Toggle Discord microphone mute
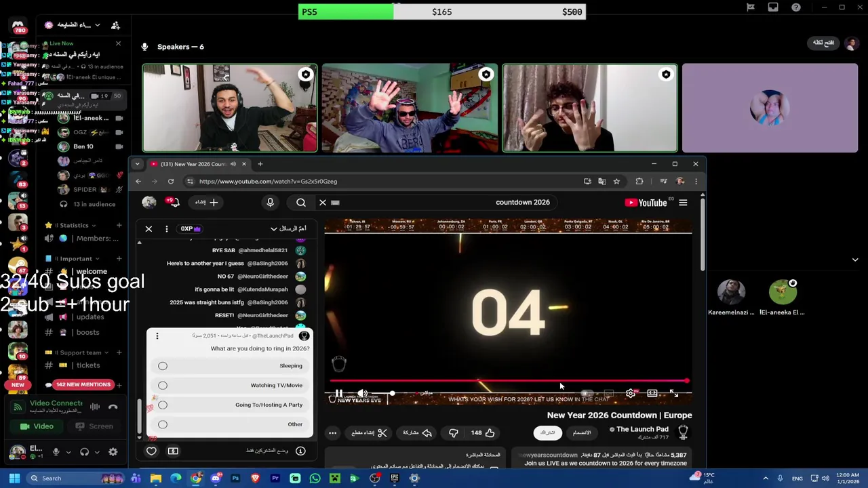This screenshot has height=488, width=868. tap(56, 451)
